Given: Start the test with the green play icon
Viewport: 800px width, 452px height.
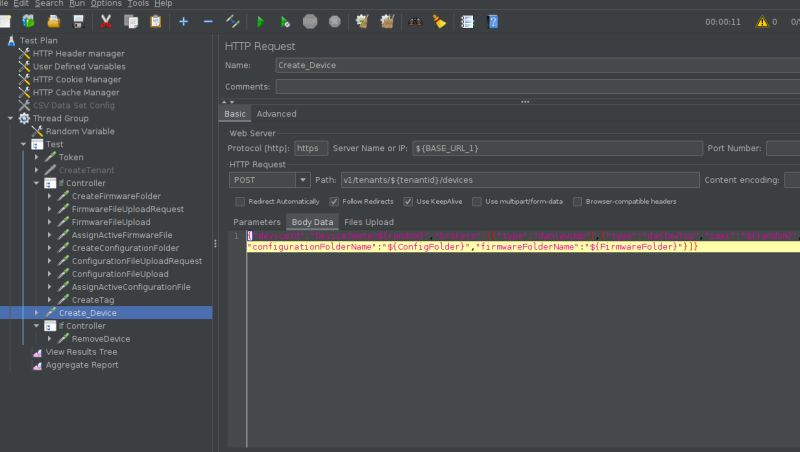Looking at the screenshot, I should 260,21.
